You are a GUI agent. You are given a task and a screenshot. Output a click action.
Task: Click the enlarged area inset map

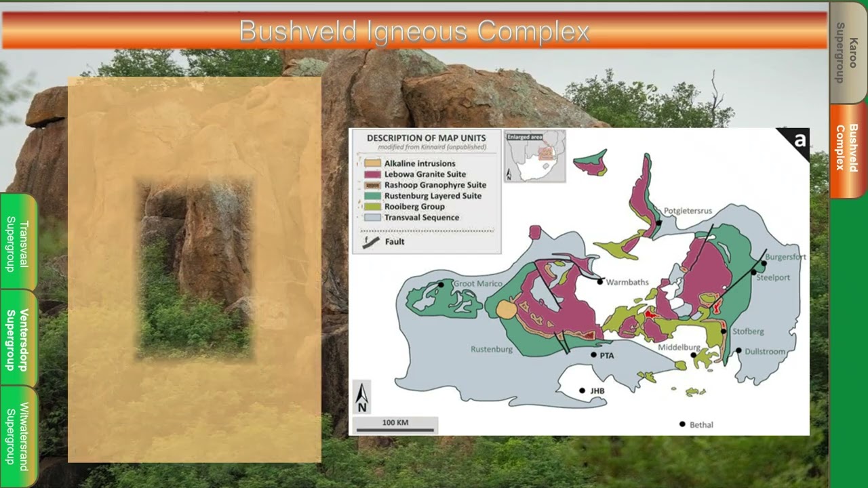tap(535, 157)
